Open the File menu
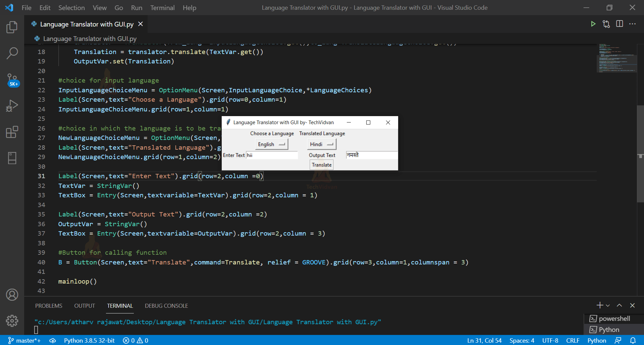This screenshot has width=644, height=345. click(26, 7)
